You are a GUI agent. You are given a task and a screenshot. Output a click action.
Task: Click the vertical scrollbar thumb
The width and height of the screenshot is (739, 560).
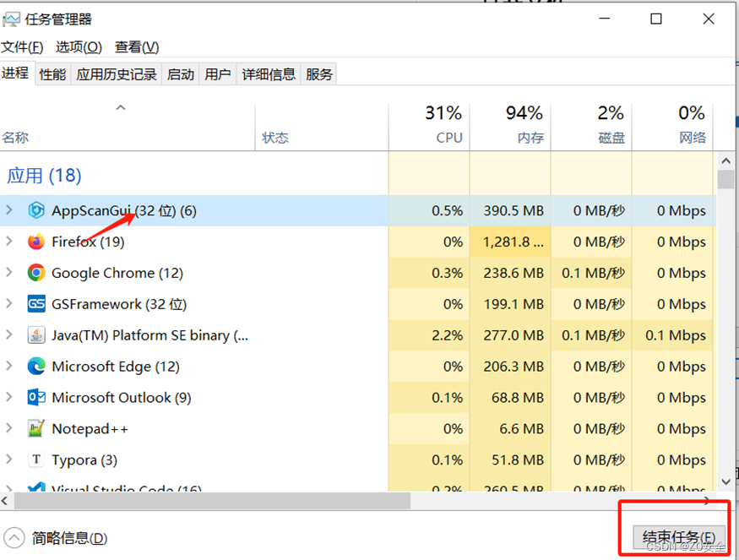(725, 180)
